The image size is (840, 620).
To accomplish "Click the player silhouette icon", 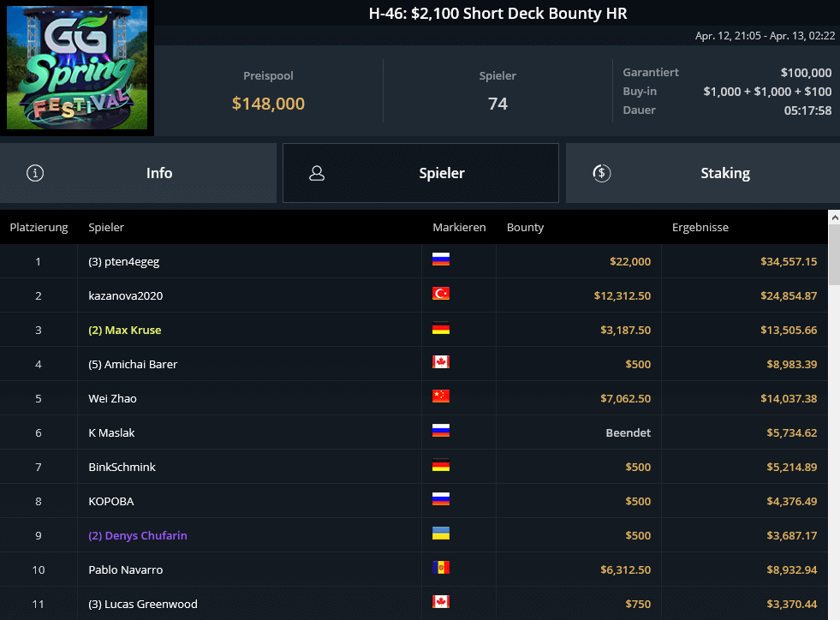I will tap(317, 173).
